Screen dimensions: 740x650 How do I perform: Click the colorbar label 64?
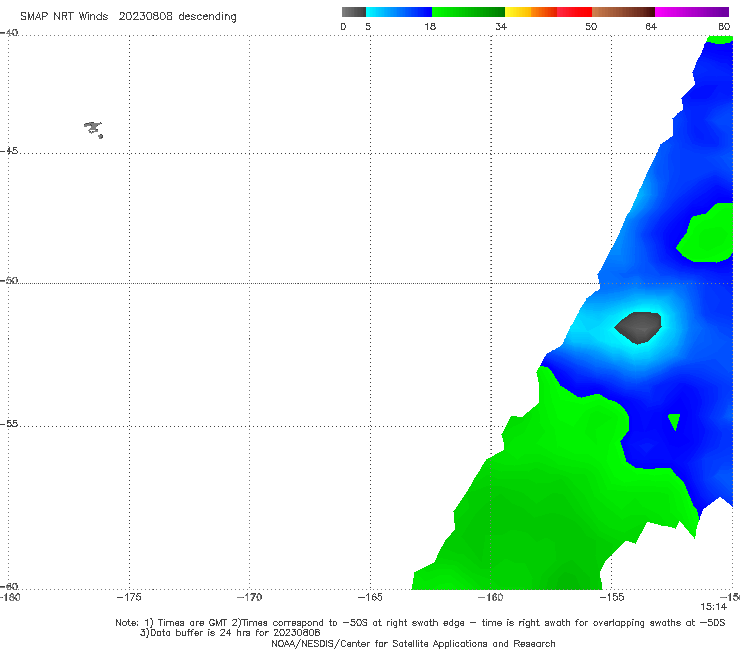(651, 26)
